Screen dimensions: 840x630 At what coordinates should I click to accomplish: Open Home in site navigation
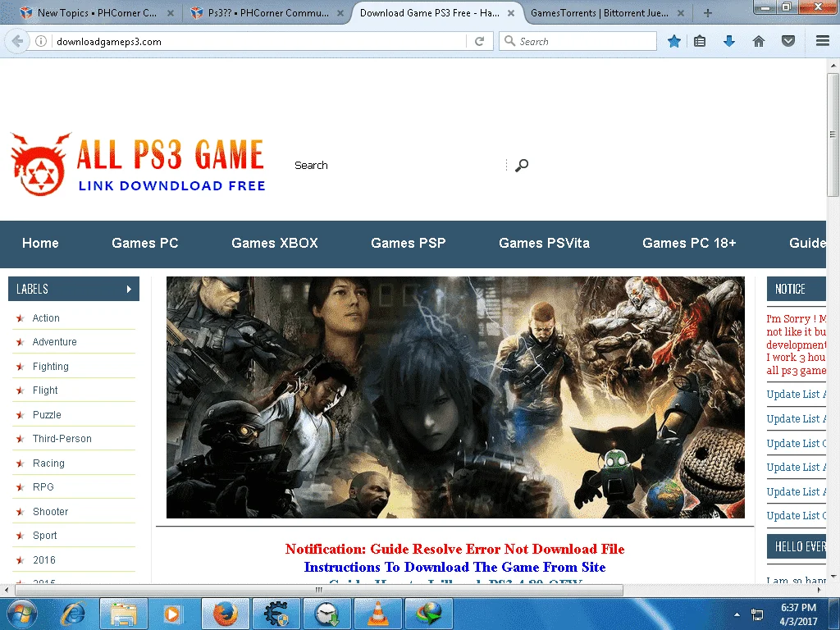[40, 243]
